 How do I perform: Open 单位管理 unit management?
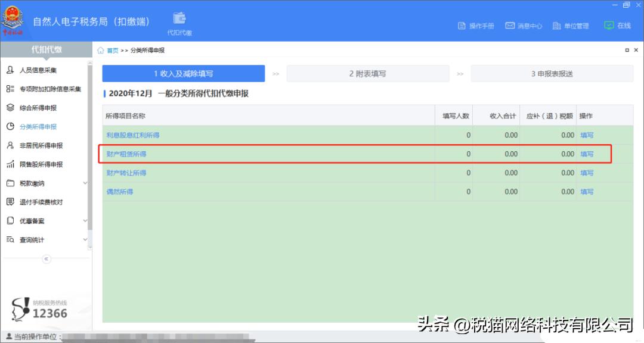pyautogui.click(x=570, y=26)
